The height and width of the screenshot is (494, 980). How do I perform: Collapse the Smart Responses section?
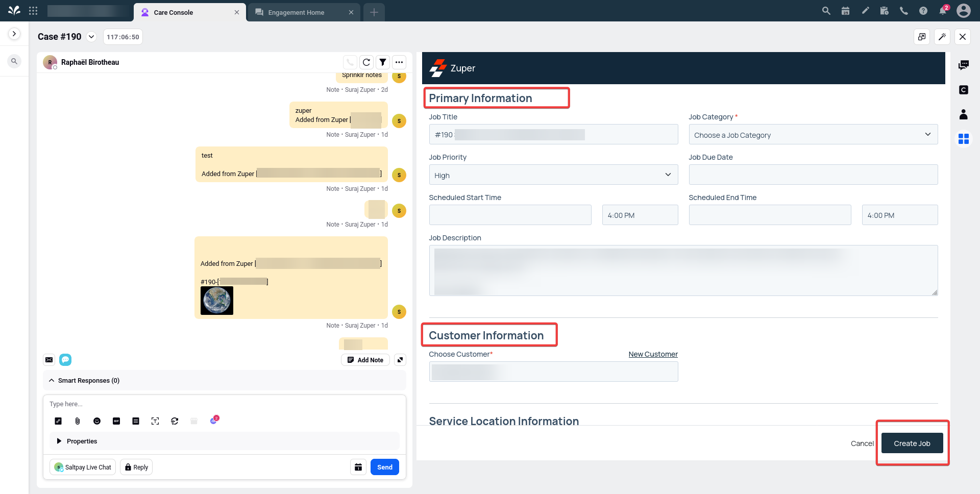pos(52,380)
